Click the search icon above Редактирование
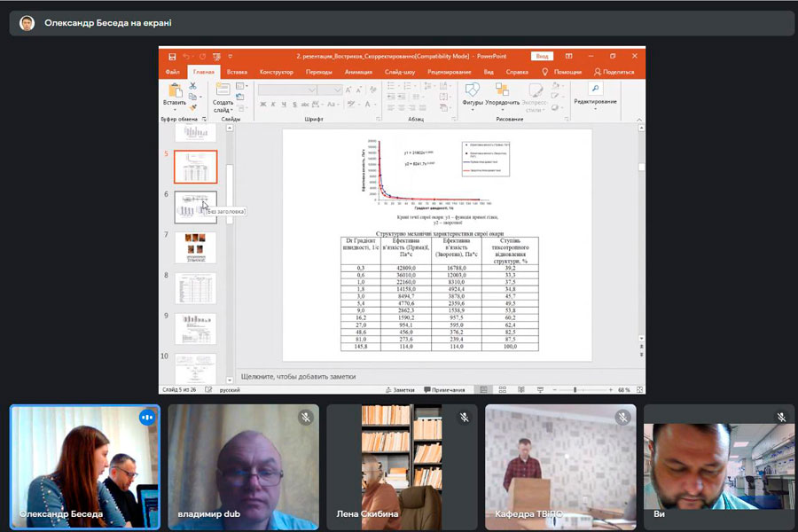The width and height of the screenshot is (798, 532). click(595, 89)
